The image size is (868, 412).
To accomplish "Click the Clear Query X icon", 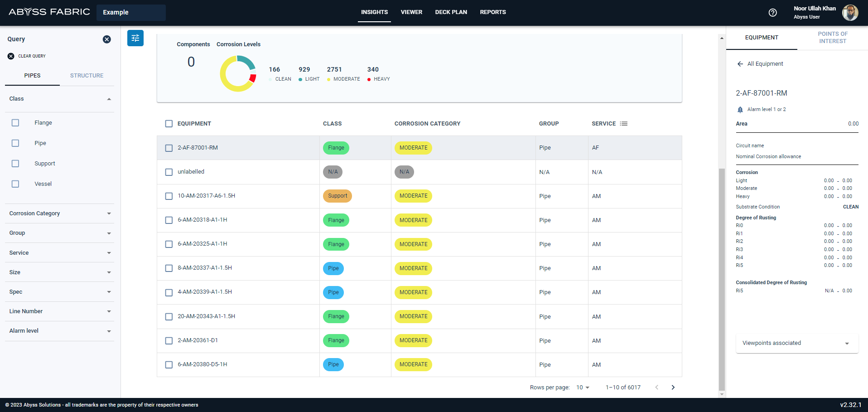I will (x=11, y=56).
